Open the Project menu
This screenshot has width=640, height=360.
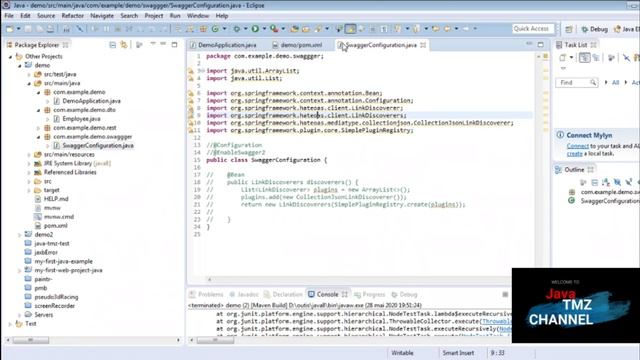(154, 16)
